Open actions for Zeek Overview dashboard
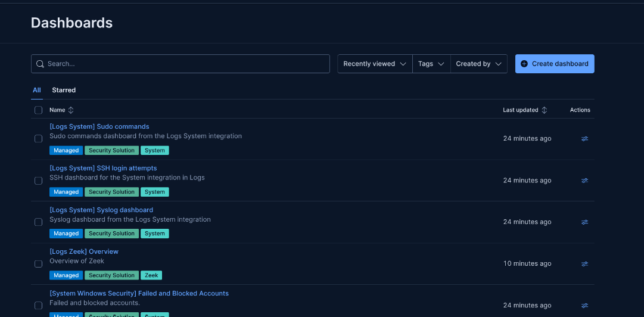Screen dimensions: 644x317 click(585, 263)
